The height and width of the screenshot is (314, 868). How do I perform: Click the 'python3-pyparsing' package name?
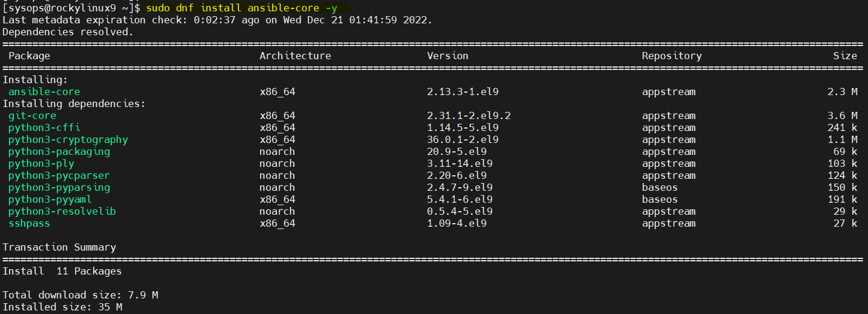point(59,187)
